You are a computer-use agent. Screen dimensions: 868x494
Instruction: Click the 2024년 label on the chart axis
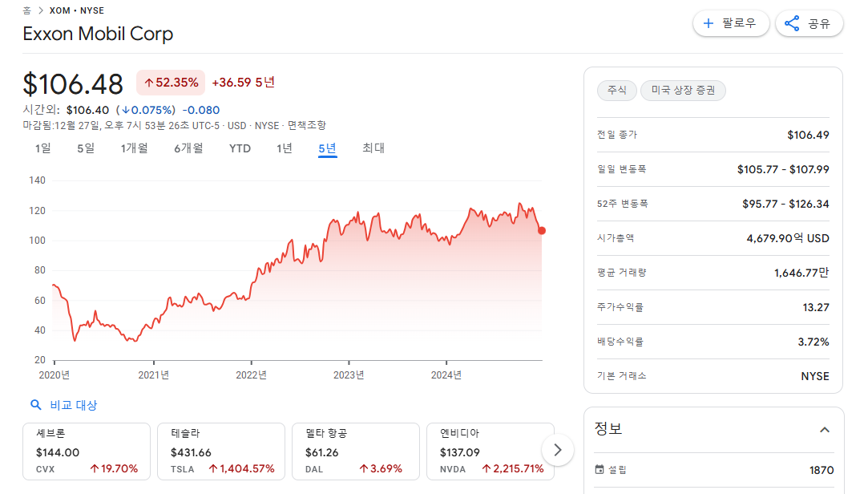click(446, 375)
